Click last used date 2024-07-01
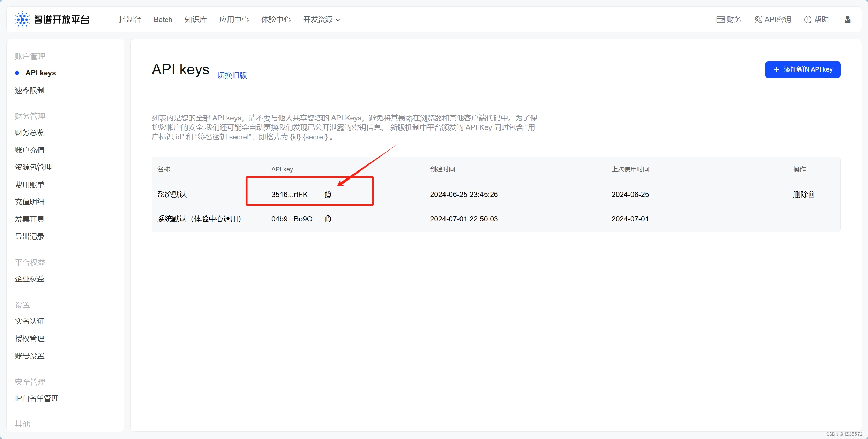This screenshot has width=868, height=439. coord(630,219)
